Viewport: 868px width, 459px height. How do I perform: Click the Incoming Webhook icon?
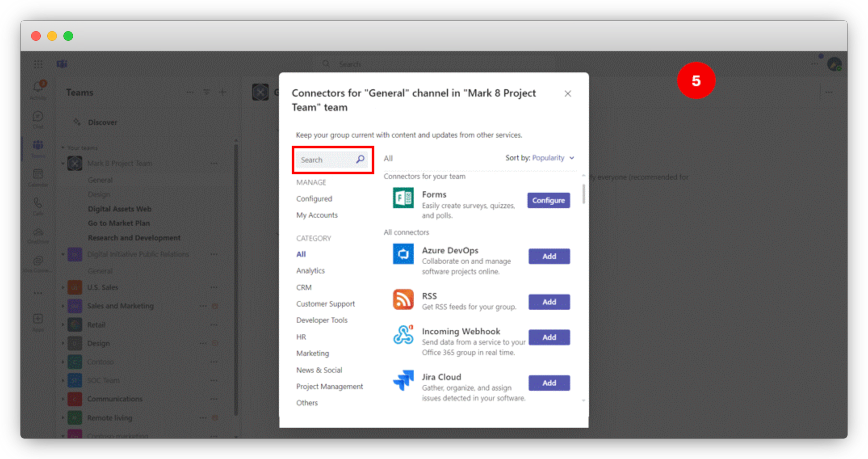tap(403, 335)
